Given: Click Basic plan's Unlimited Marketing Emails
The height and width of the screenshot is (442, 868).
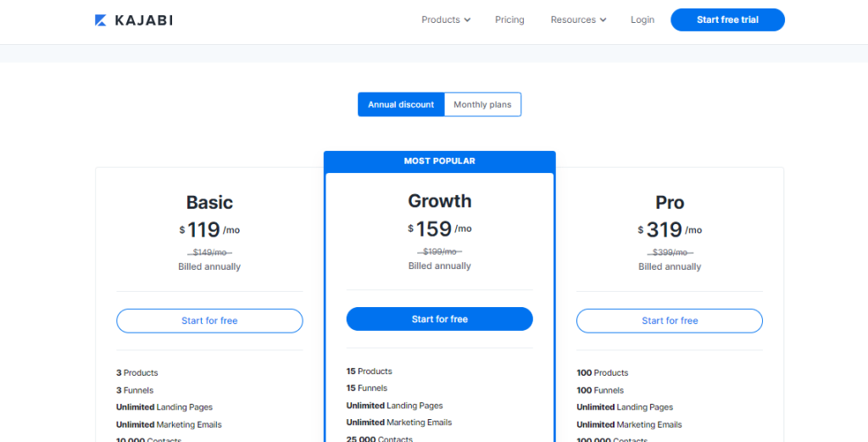Looking at the screenshot, I should 169,425.
